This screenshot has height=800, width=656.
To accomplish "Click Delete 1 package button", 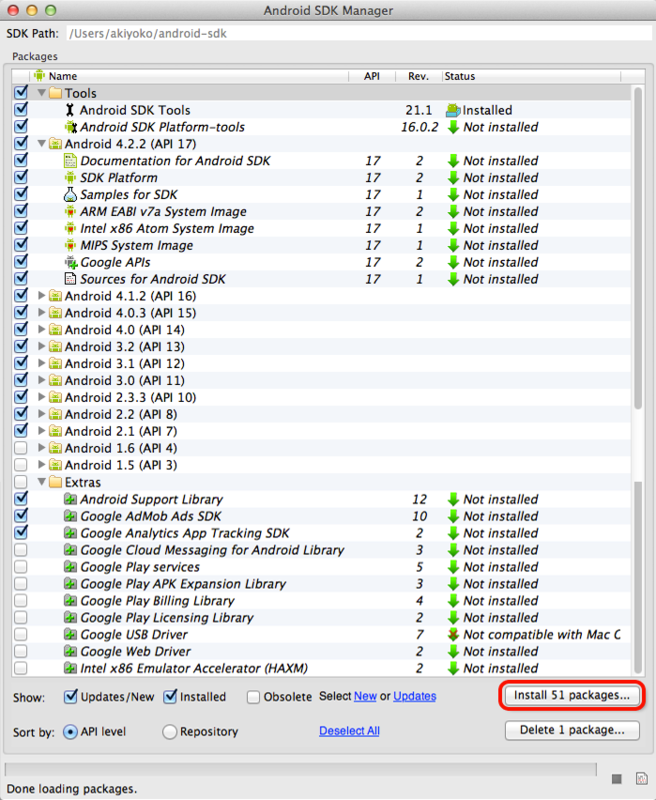I will click(572, 730).
